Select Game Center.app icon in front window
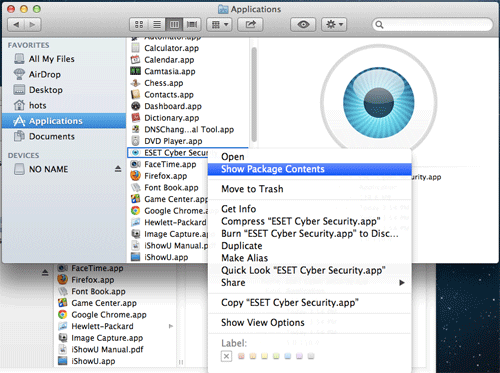Viewport: 500px width, 373px height. point(135,199)
